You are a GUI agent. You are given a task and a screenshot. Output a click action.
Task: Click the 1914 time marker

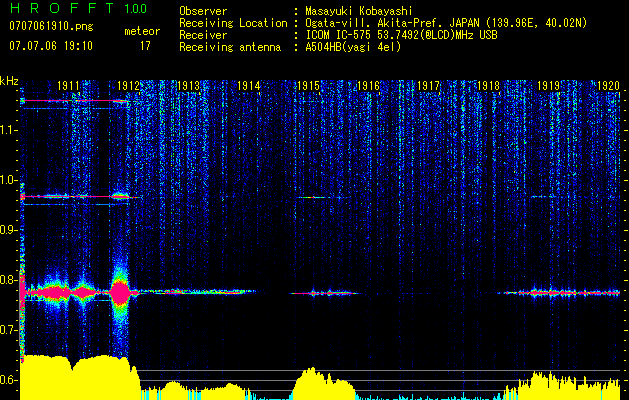coord(248,85)
